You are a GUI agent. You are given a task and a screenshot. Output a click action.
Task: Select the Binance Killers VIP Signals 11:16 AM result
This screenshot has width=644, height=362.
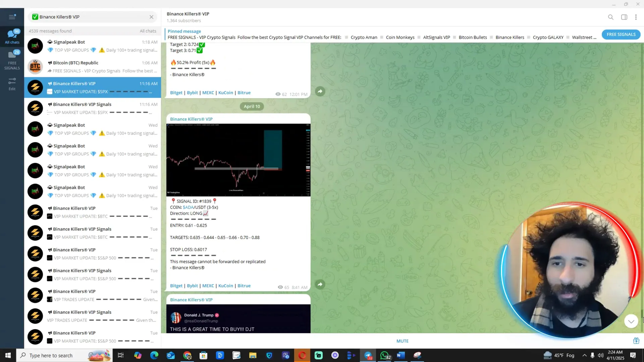(93, 108)
